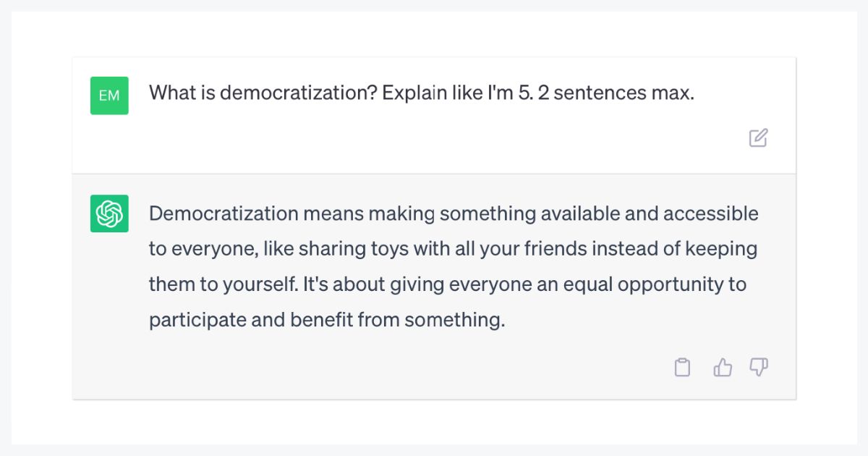Copy the response with the clipboard icon
Screen dimensions: 868x456
(682, 368)
